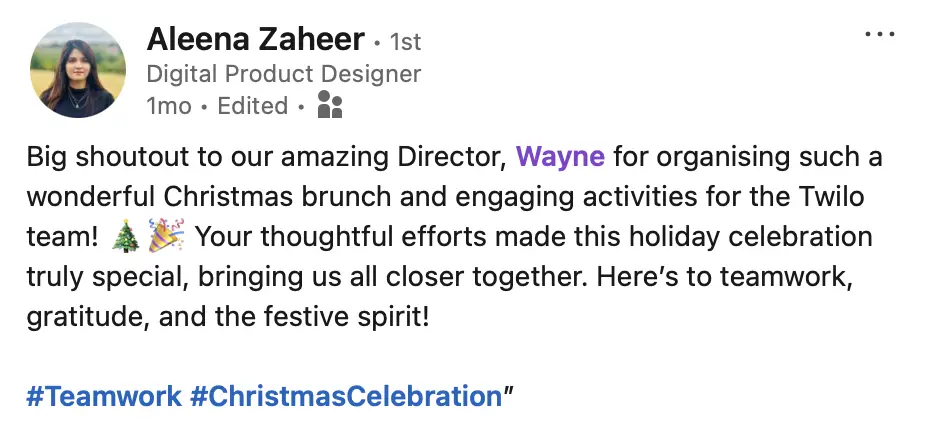This screenshot has width=932, height=430.
Task: Click the 1mo post timestamp
Action: (x=168, y=106)
